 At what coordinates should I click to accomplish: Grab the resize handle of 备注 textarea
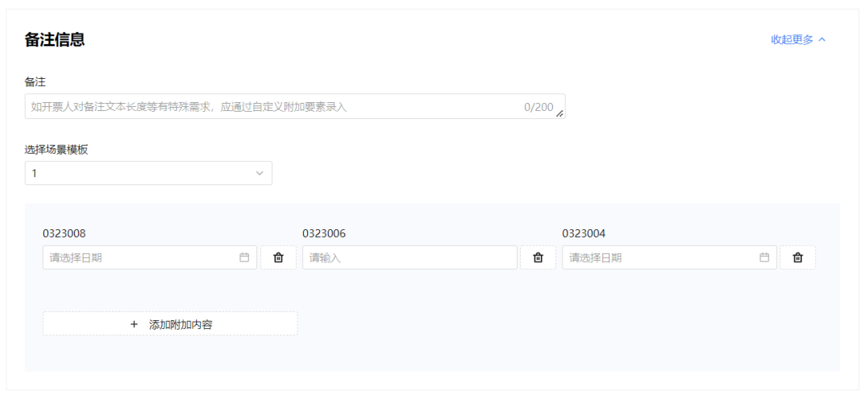tap(560, 114)
